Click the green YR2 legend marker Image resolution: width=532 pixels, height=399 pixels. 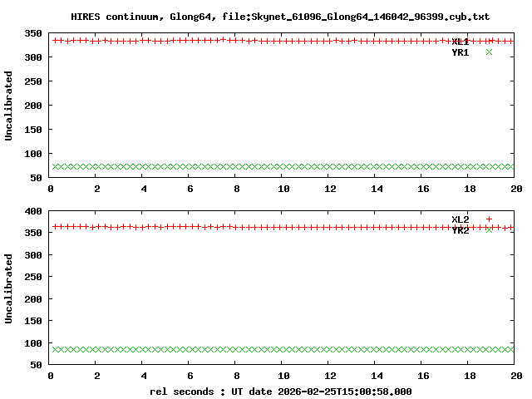(x=489, y=230)
